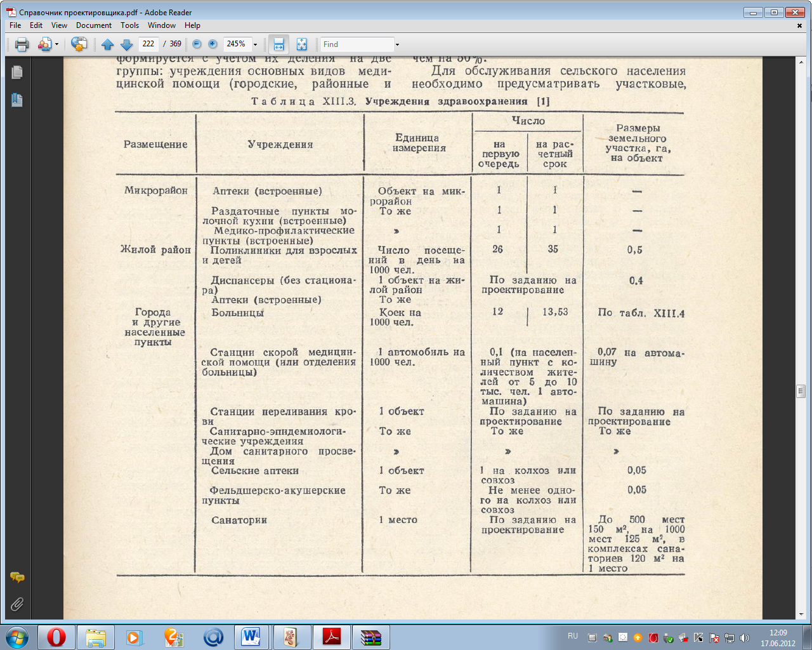Viewport: 812px width, 650px height.
Task: Open the orange up-arrow tray icon
Action: (638, 638)
